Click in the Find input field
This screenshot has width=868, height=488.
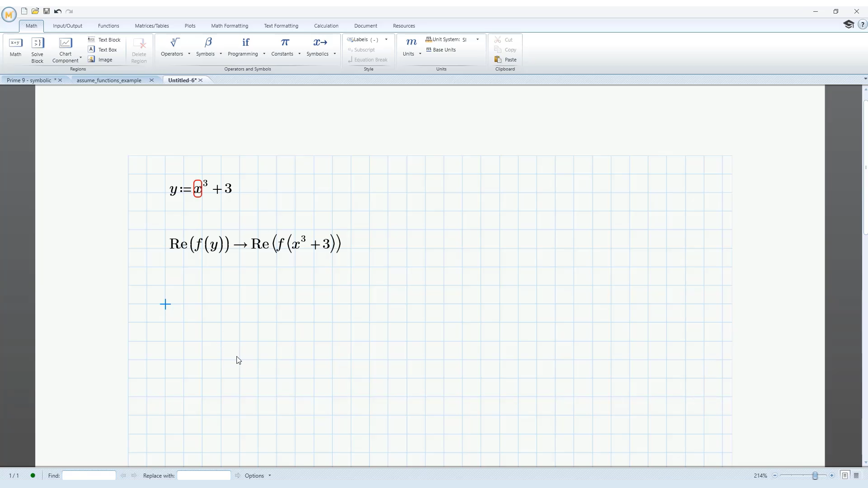click(89, 476)
